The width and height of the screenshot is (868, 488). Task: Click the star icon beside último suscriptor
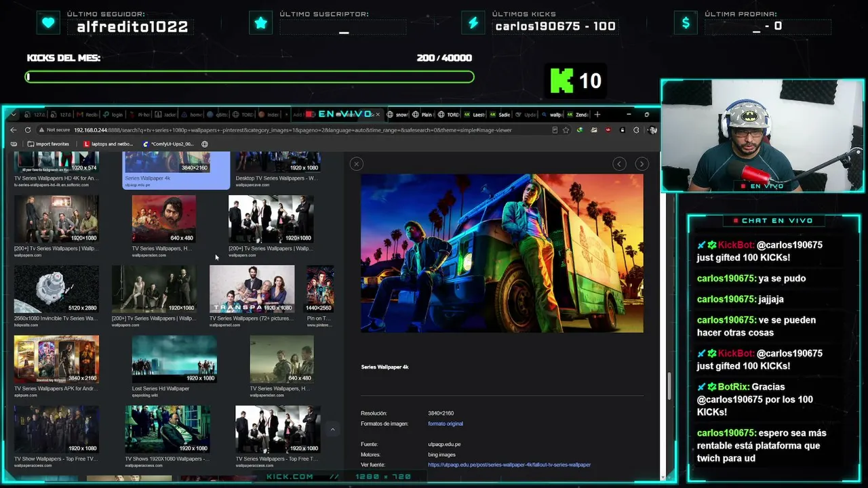[x=261, y=23]
